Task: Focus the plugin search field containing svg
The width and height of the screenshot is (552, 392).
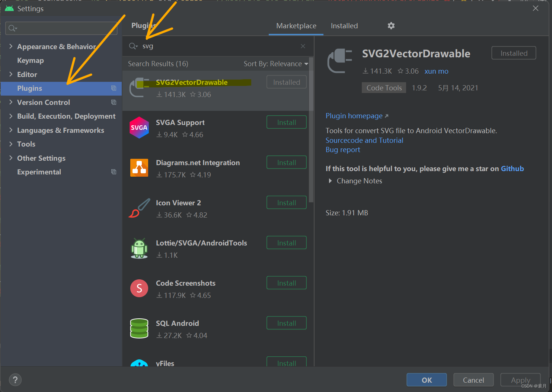Action: 218,46
